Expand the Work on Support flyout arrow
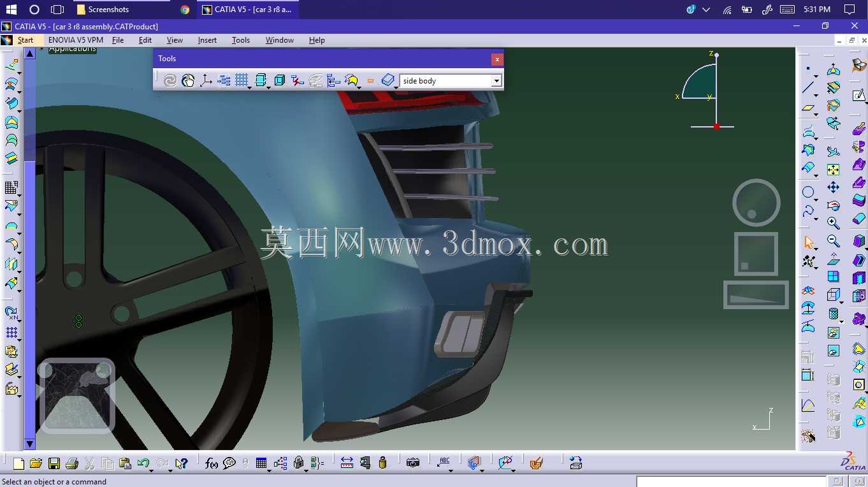This screenshot has height=487, width=868. [249, 87]
